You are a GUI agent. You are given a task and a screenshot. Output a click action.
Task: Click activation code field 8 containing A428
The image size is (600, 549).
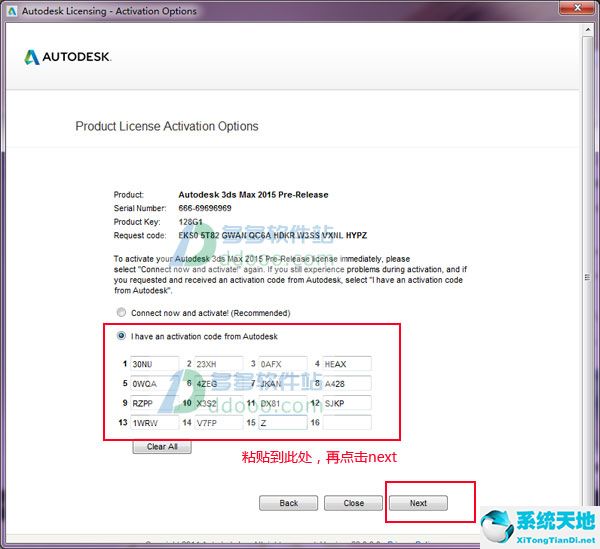(x=347, y=383)
